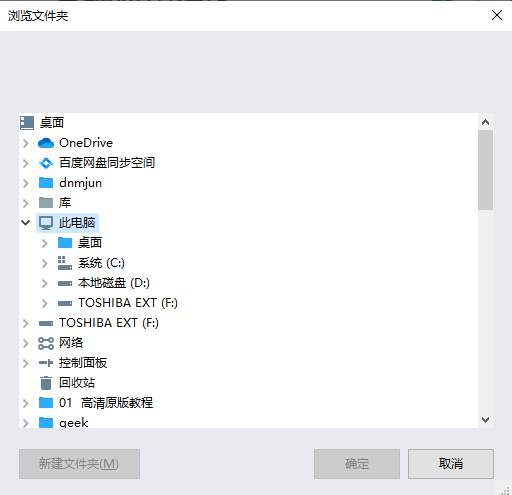This screenshot has width=512, height=495.
Task: Click the 取消 cancel button
Action: click(x=451, y=464)
